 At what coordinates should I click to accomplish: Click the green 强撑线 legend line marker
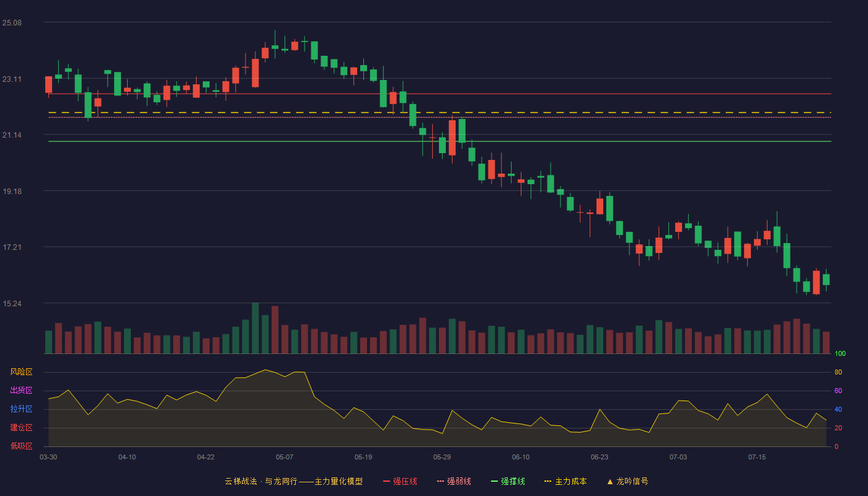pyautogui.click(x=495, y=481)
